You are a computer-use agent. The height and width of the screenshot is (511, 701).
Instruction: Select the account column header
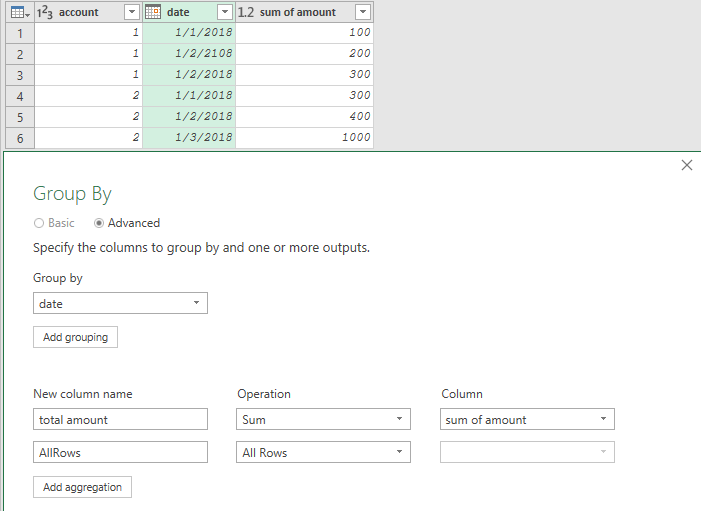(x=89, y=12)
